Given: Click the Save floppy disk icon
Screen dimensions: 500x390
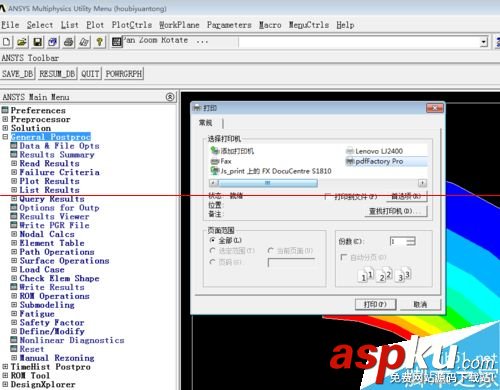Looking at the screenshot, I should coord(37,42).
